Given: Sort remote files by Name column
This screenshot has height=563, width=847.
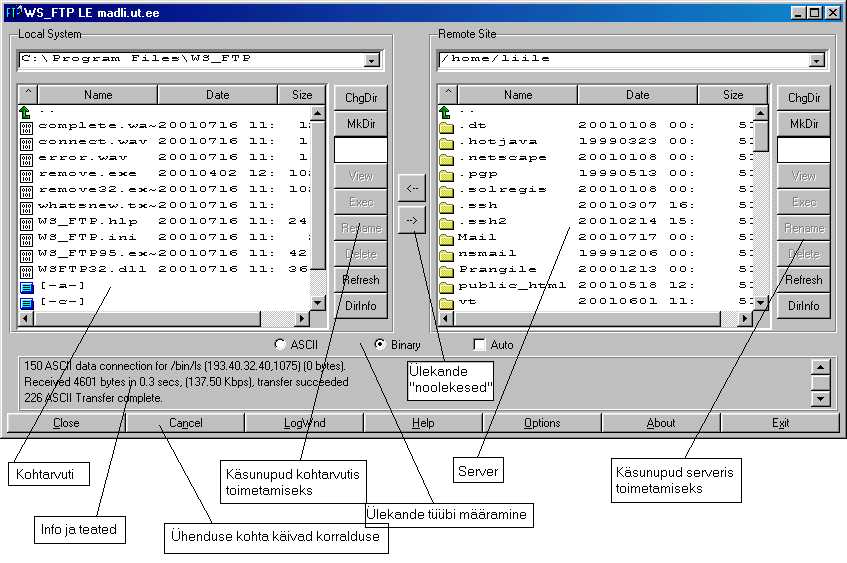Looking at the screenshot, I should tap(518, 95).
